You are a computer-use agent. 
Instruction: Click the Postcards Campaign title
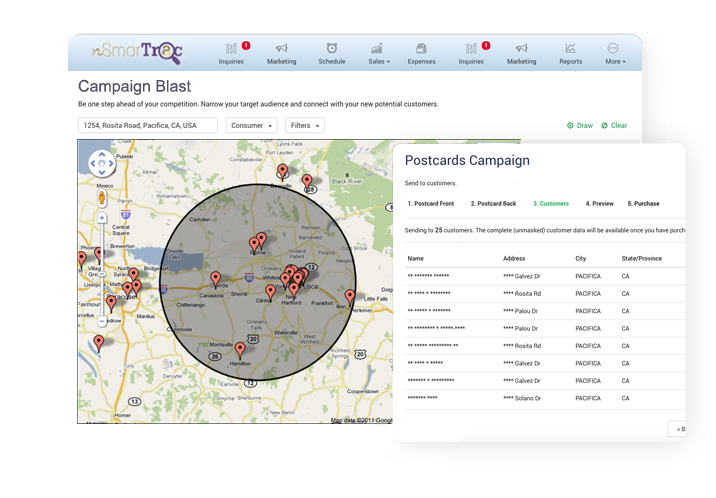(467, 160)
